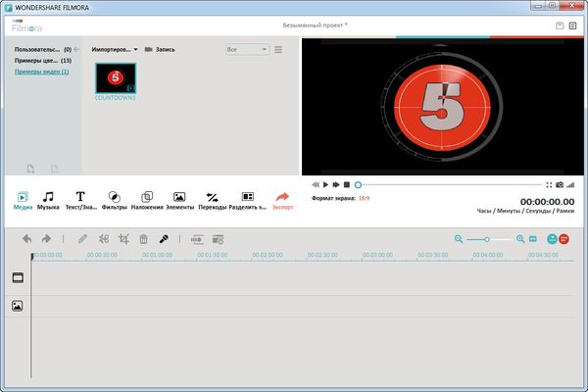The width and height of the screenshot is (588, 392).
Task: Adjust the timeline zoom slider handle
Action: coord(487,239)
